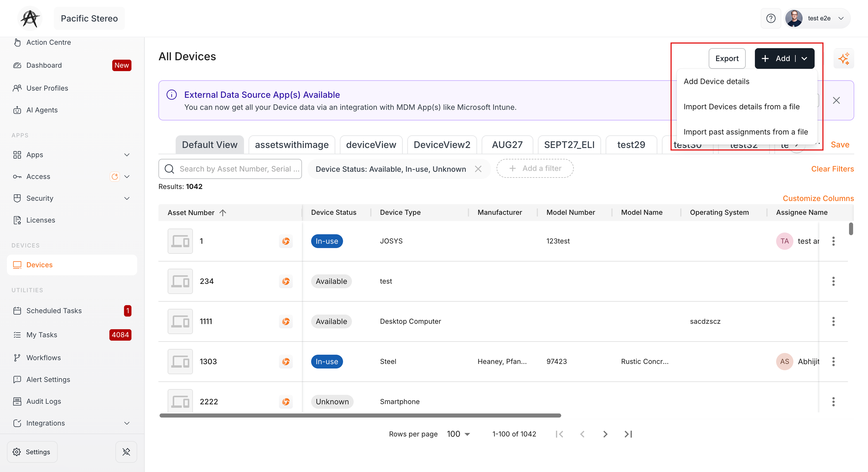Image resolution: width=868 pixels, height=472 pixels.
Task: Click the Add a filter button
Action: coord(535,168)
